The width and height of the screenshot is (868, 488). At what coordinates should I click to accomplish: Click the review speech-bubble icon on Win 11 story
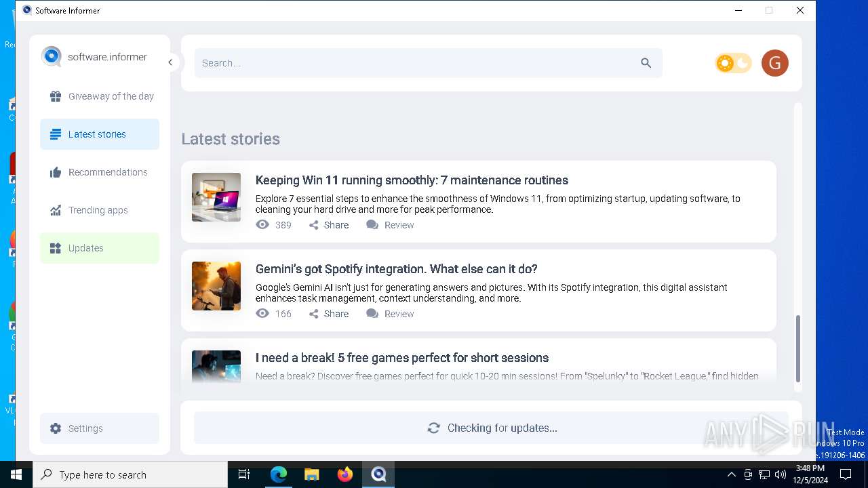pyautogui.click(x=372, y=225)
